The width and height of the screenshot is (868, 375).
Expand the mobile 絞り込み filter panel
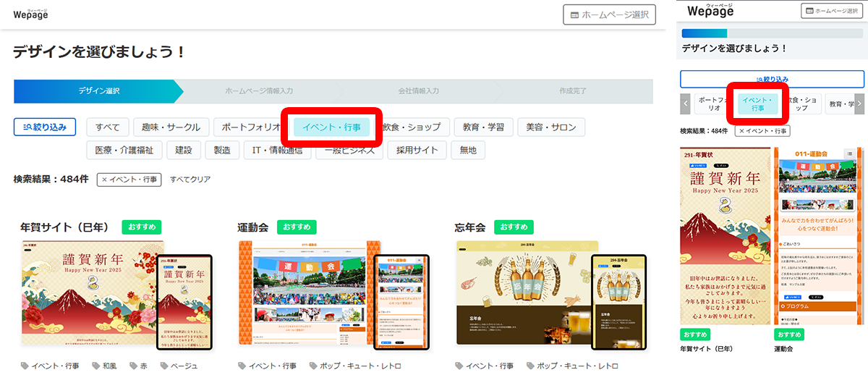[772, 79]
